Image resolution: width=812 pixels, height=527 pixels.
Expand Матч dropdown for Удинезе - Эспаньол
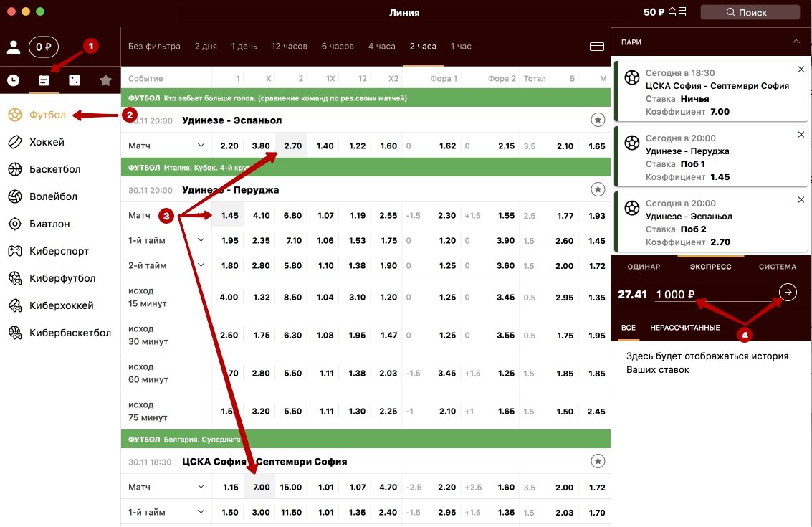201,146
